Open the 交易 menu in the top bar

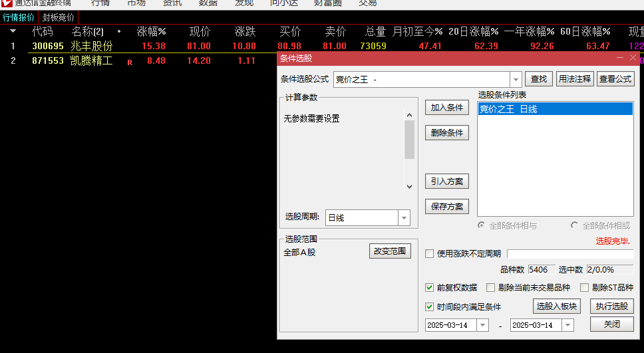point(368,3)
